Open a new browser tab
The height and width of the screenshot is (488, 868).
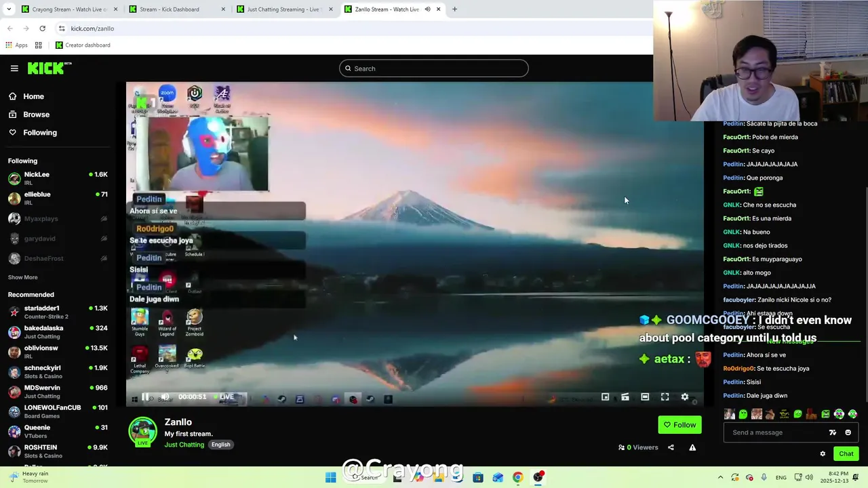point(454,9)
